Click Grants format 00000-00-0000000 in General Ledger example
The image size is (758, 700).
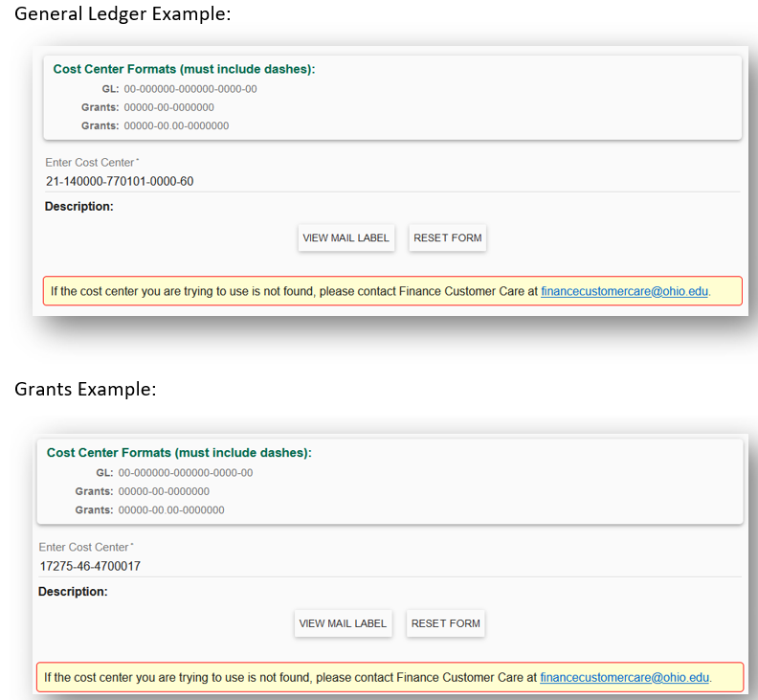click(x=169, y=107)
